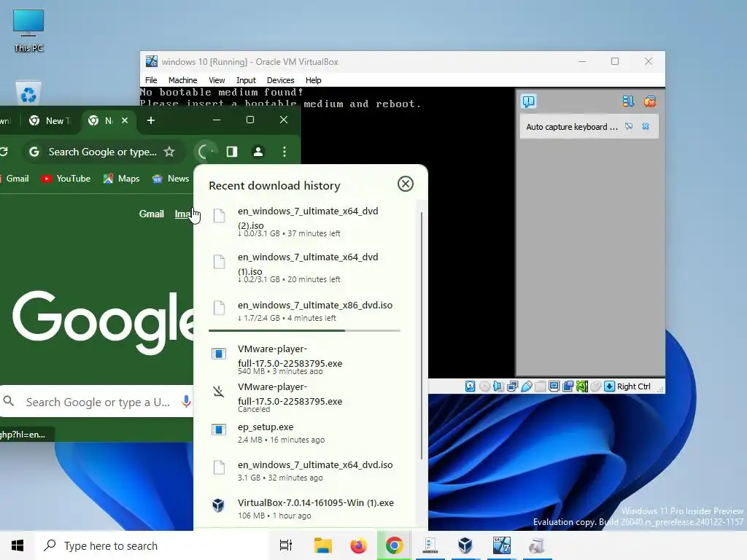Viewport: 747px width, 560px height.
Task: Open the completed en_windows_7_ultimate_x64_dvd.iso entry
Action: (305, 470)
